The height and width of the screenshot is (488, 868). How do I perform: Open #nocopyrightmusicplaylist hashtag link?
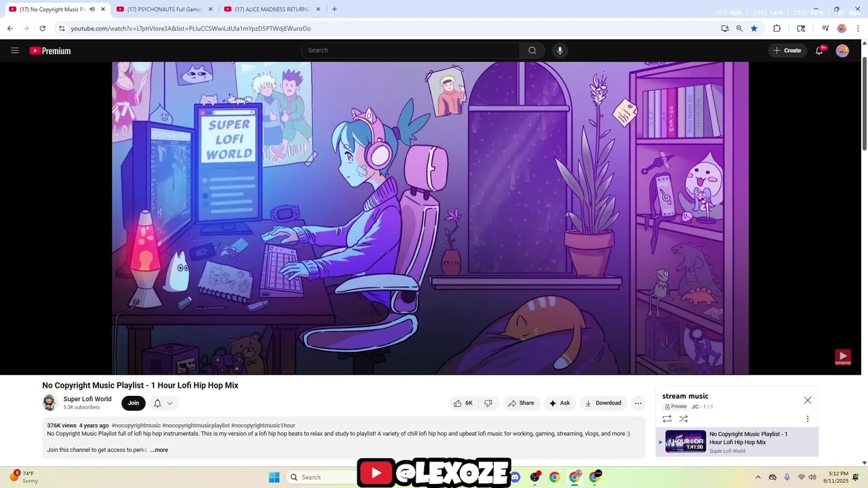point(196,426)
